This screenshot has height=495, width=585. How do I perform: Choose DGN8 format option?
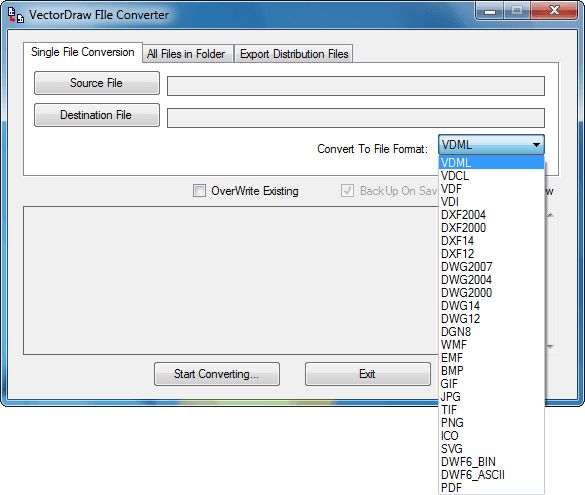click(x=491, y=332)
